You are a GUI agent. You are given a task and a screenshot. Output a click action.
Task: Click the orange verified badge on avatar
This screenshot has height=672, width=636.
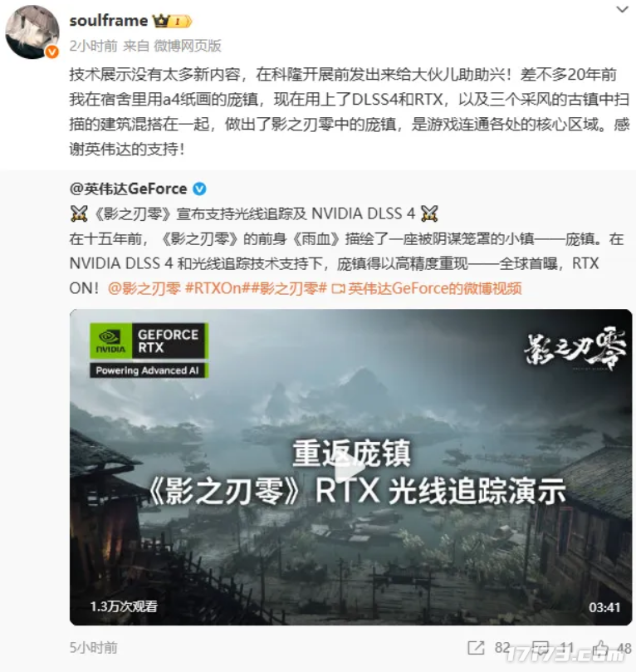52,52
